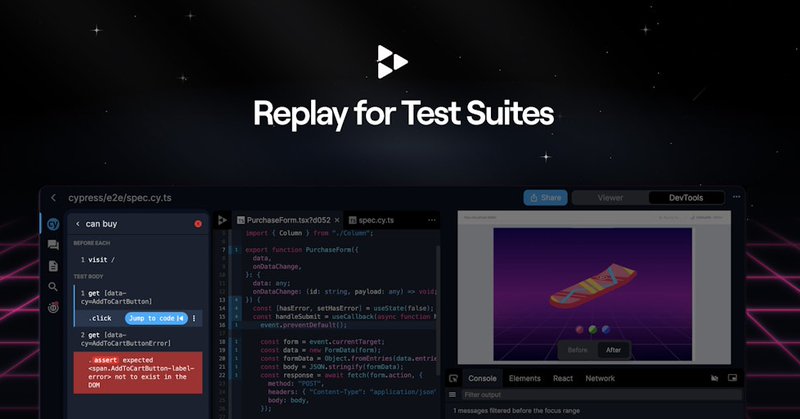Open the three-dot menu on the .click step
The height and width of the screenshot is (419, 800).
(194, 318)
